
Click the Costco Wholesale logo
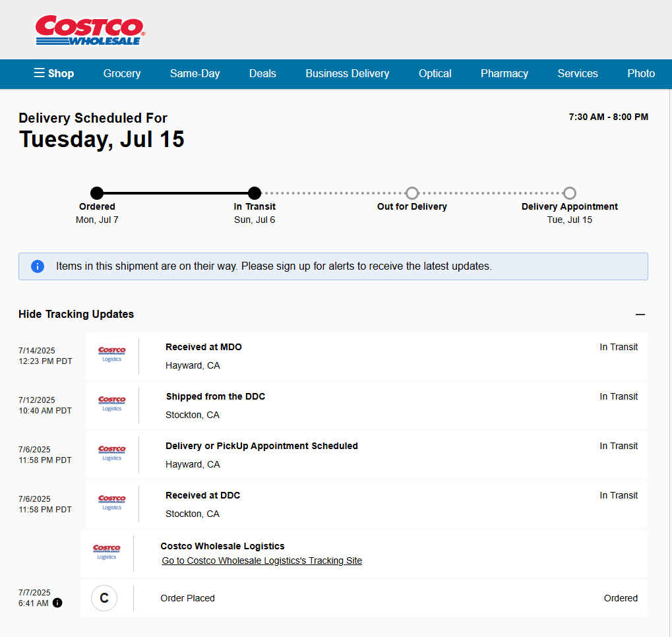(90, 30)
